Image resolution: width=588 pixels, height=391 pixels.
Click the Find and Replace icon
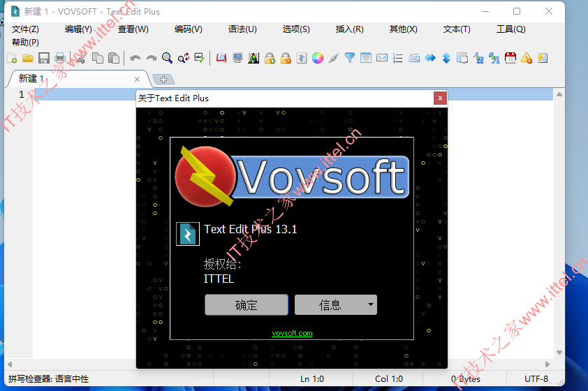pyautogui.click(x=184, y=58)
